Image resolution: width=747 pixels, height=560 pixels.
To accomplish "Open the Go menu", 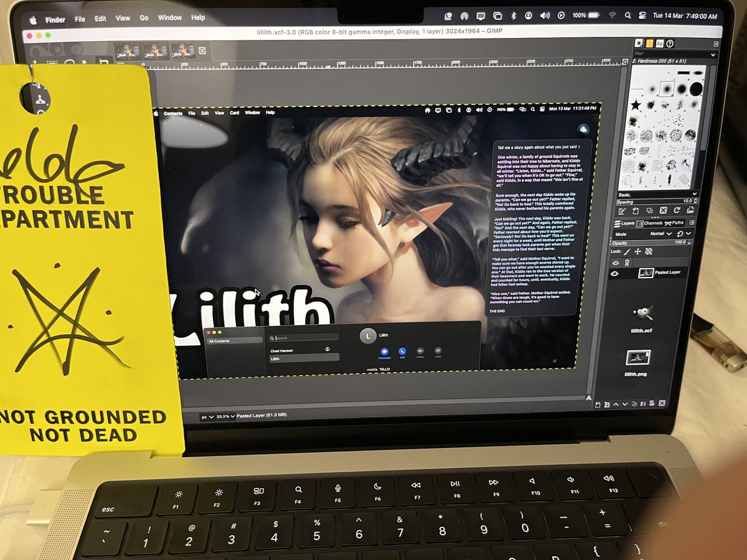I will (x=144, y=18).
